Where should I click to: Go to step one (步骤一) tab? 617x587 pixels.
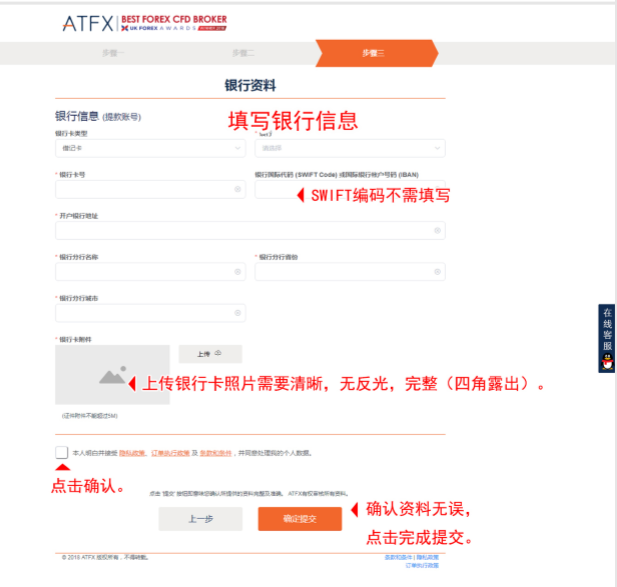(113, 53)
